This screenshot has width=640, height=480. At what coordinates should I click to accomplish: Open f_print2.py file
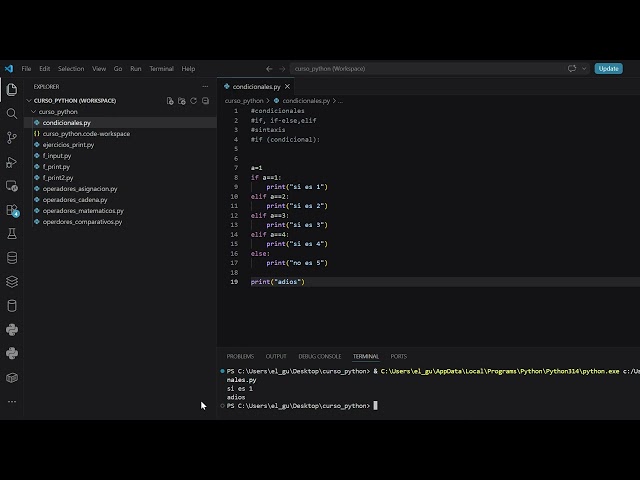click(x=120, y=178)
